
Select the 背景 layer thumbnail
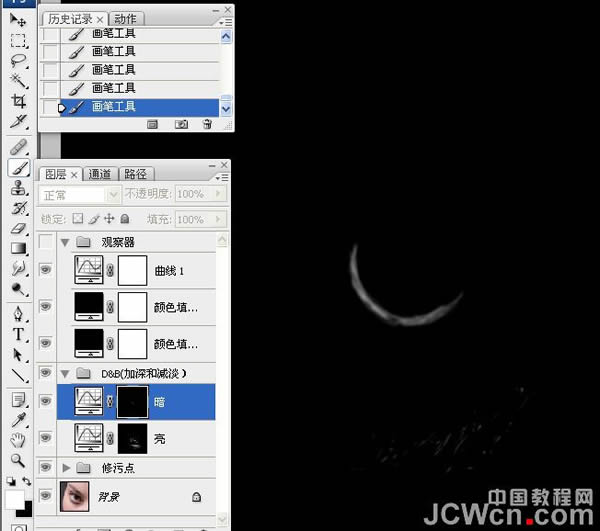tap(75, 497)
